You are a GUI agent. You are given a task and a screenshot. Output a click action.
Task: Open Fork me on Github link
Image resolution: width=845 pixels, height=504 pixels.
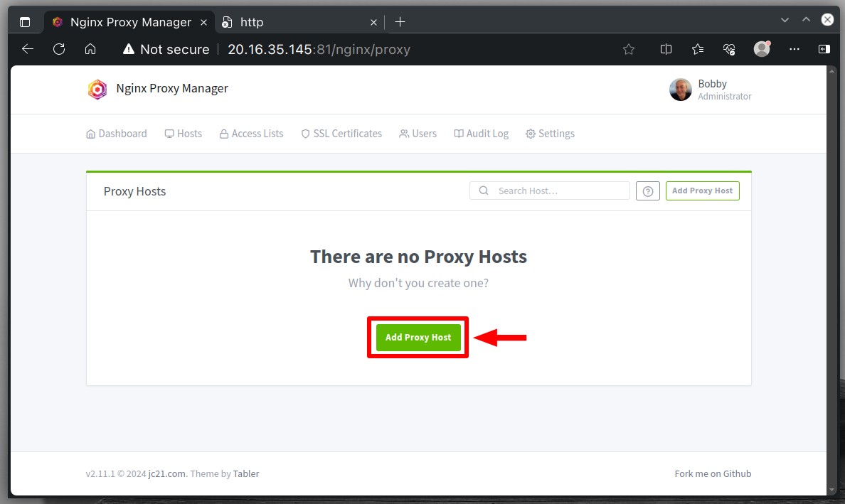click(713, 474)
